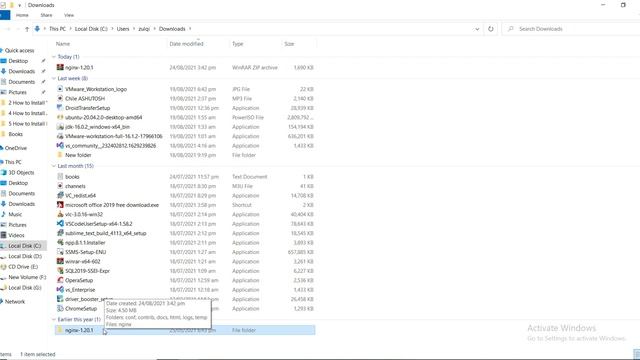640x360 pixels.
Task: Open 3D Objects under This PC
Action: click(21, 173)
